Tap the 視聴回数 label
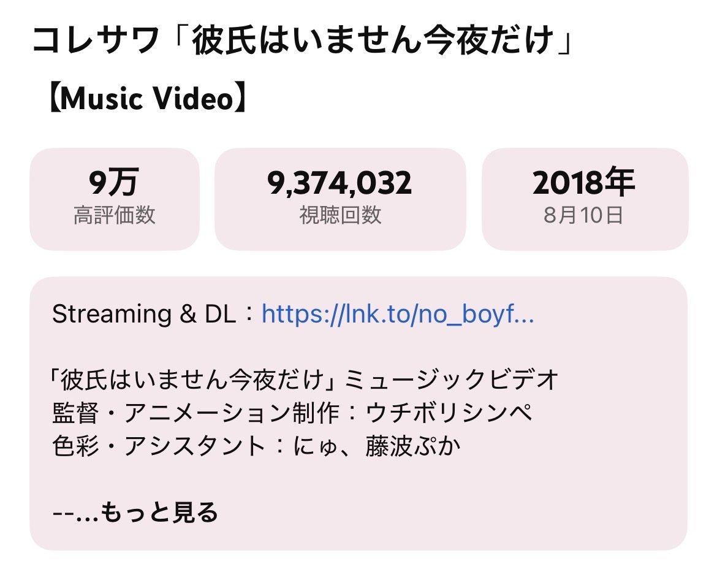Image resolution: width=717 pixels, height=588 pixels. 340,215
